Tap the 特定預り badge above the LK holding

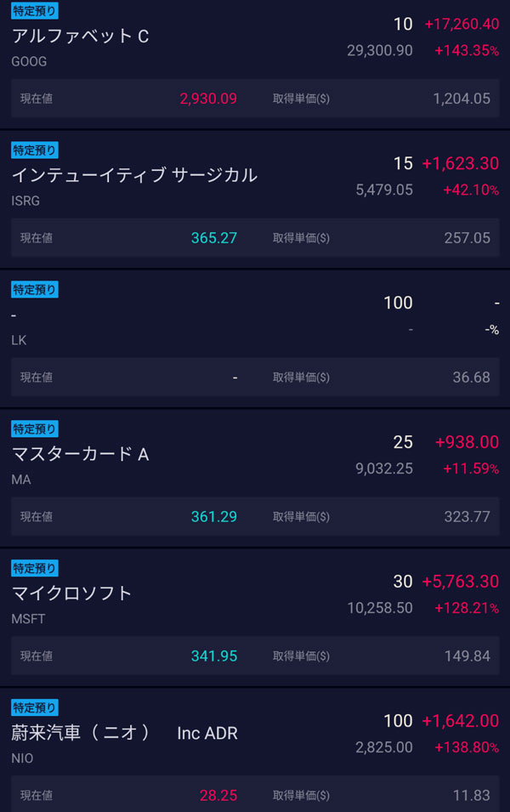pyautogui.click(x=35, y=290)
